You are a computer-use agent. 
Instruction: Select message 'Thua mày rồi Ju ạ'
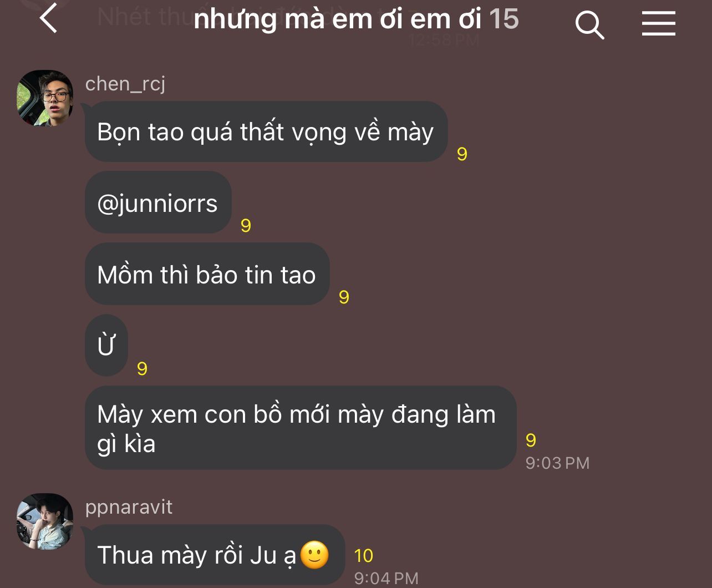point(215,555)
